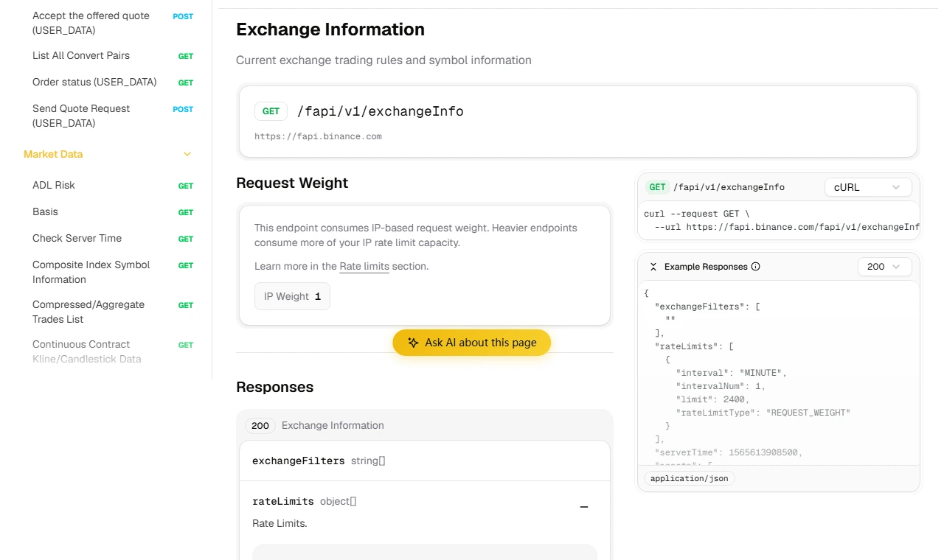Select the IP Weight 1 badge
Image resolution: width=944 pixels, height=560 pixels.
coord(292,296)
